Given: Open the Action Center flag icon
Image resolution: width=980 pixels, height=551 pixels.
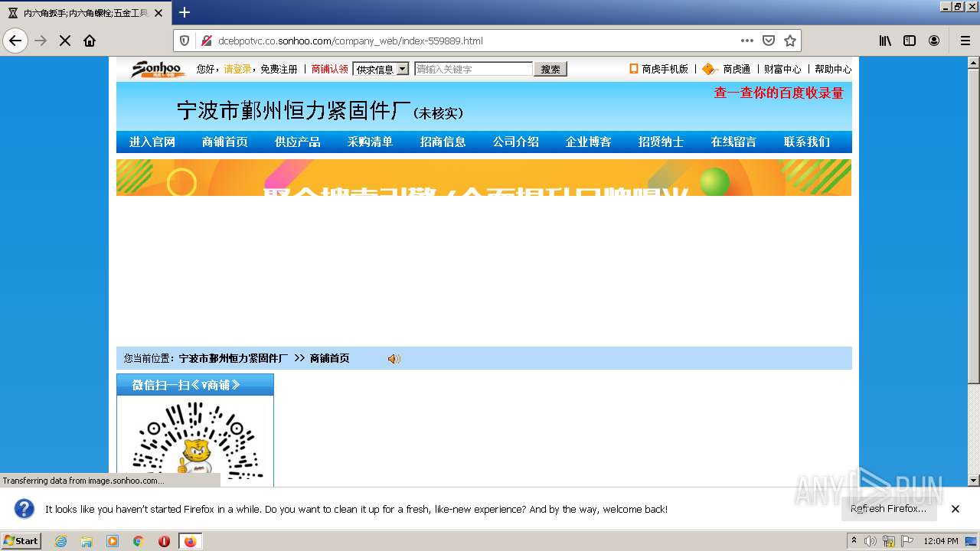Looking at the screenshot, I should pos(907,541).
